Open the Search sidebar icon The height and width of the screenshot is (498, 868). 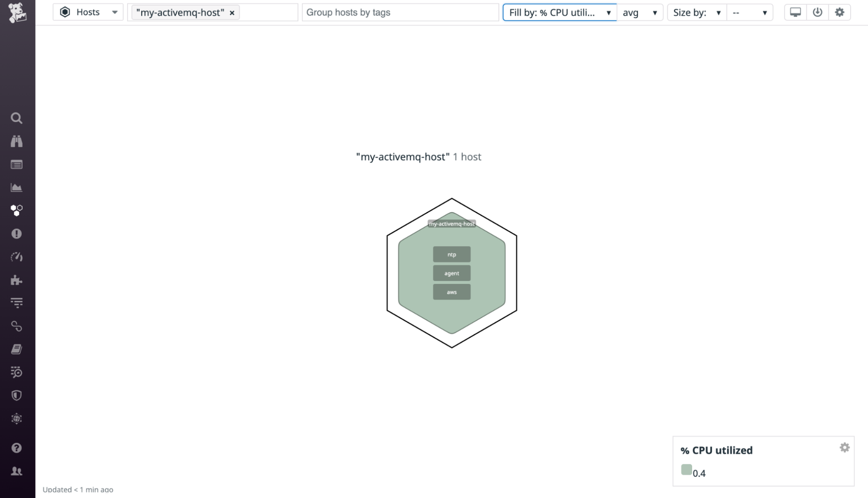(17, 118)
